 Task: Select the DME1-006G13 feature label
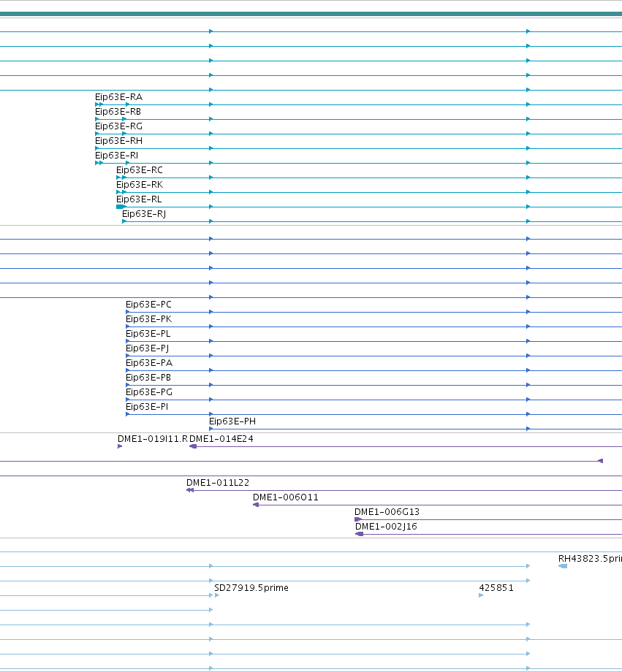click(x=387, y=512)
